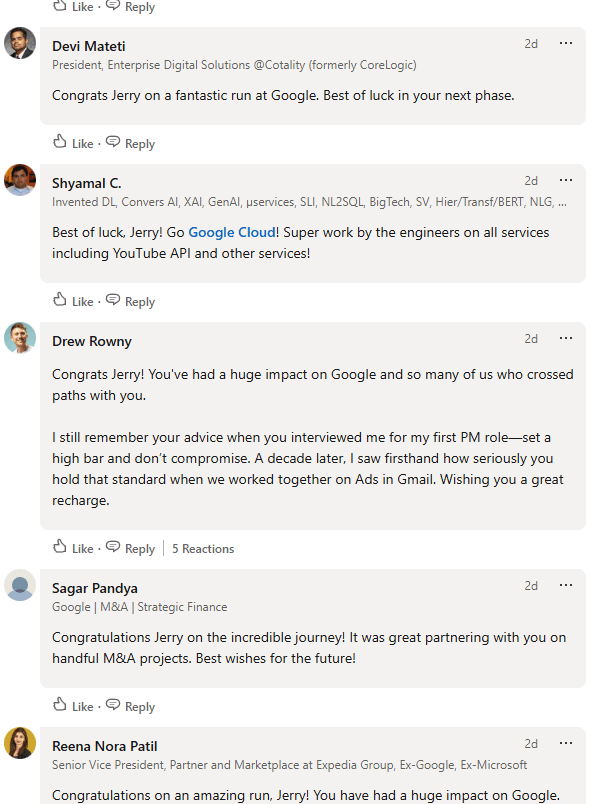Like Shyamal C.'s comment
This screenshot has height=804, width=600.
[x=72, y=301]
